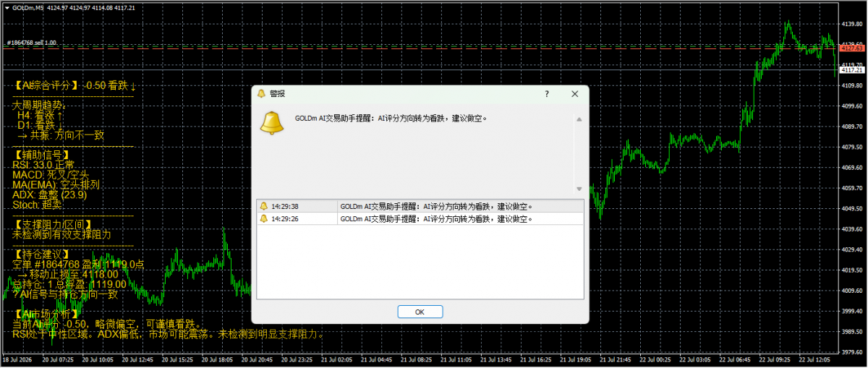
Task: Select the alert time 14:29:26
Action: click(x=285, y=218)
